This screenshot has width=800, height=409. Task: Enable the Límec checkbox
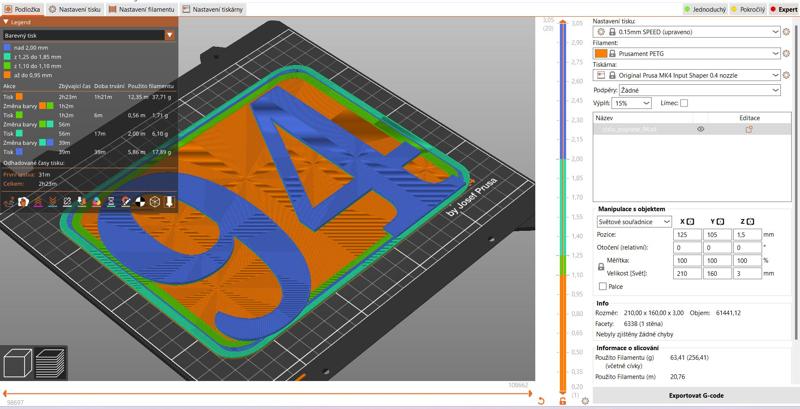pyautogui.click(x=684, y=103)
